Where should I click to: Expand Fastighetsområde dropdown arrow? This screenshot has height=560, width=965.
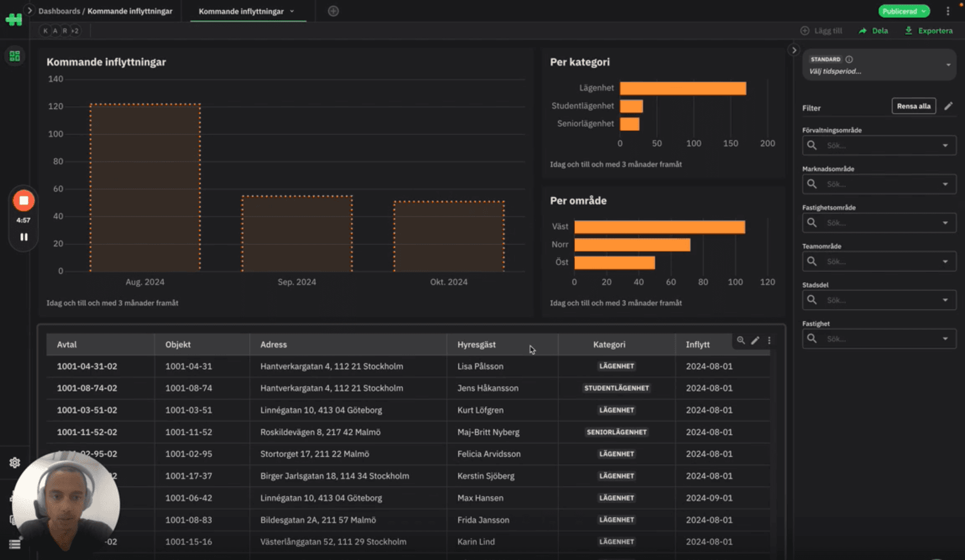point(945,222)
